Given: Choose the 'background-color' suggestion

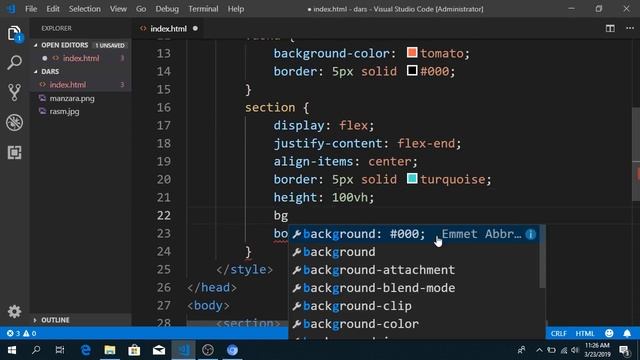Looking at the screenshot, I should point(414,324).
